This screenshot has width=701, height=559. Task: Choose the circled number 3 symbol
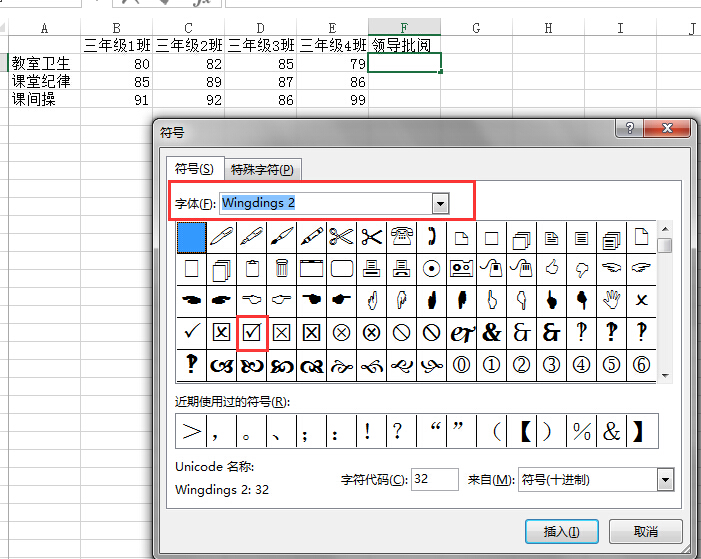(x=551, y=365)
